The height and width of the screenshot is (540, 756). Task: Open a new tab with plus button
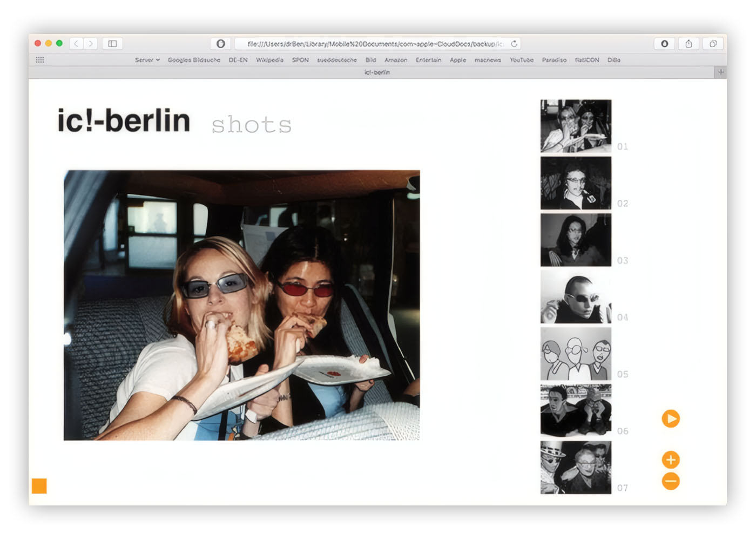coord(720,72)
